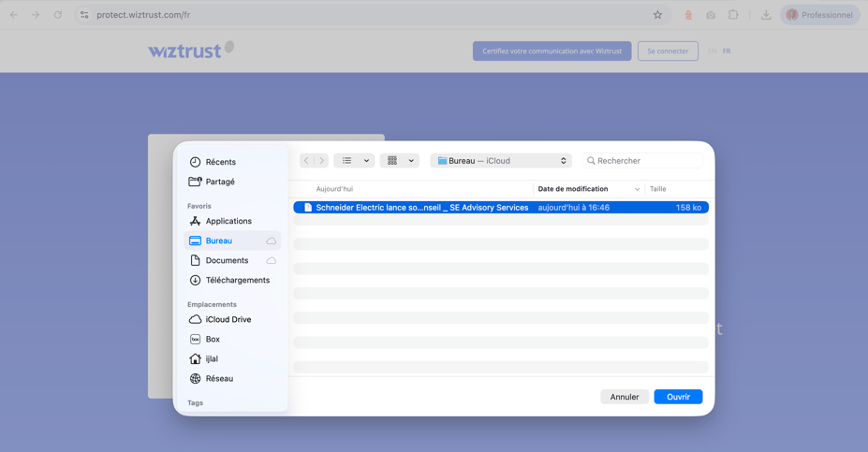
Task: Click Certifiez votre communication avec Wiztrust
Action: 552,51
